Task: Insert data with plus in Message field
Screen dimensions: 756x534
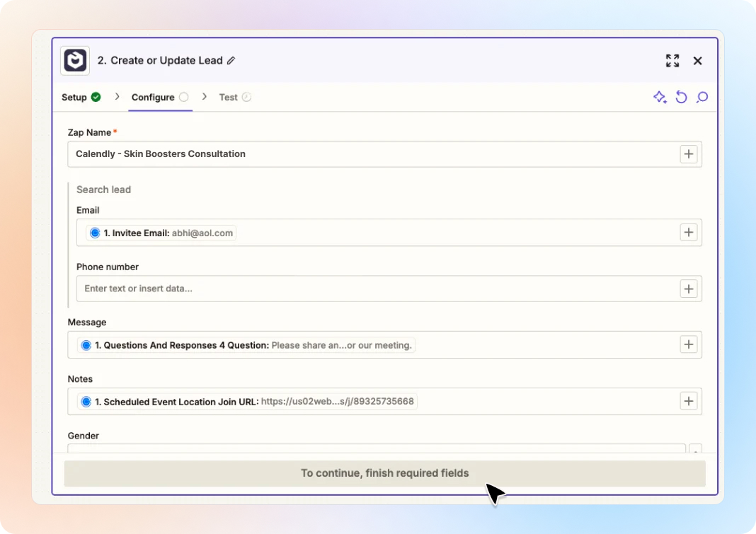Action: 689,344
